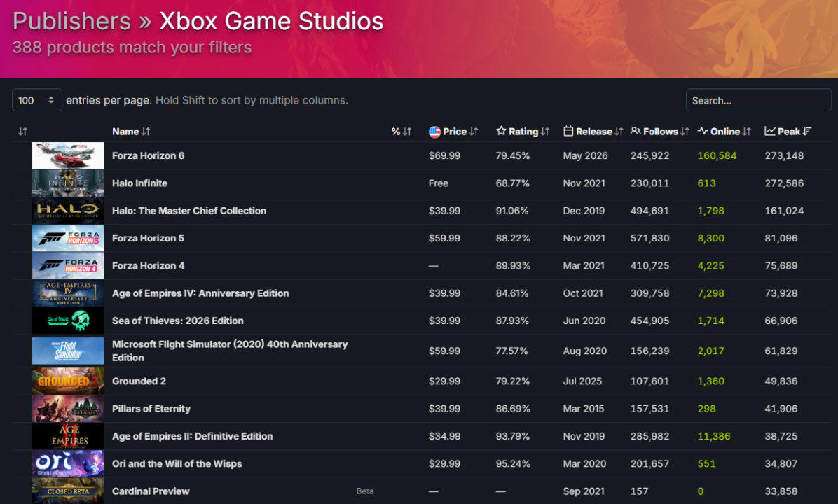The width and height of the screenshot is (838, 504).
Task: Click the star icon beside Rating
Action: pyautogui.click(x=501, y=131)
